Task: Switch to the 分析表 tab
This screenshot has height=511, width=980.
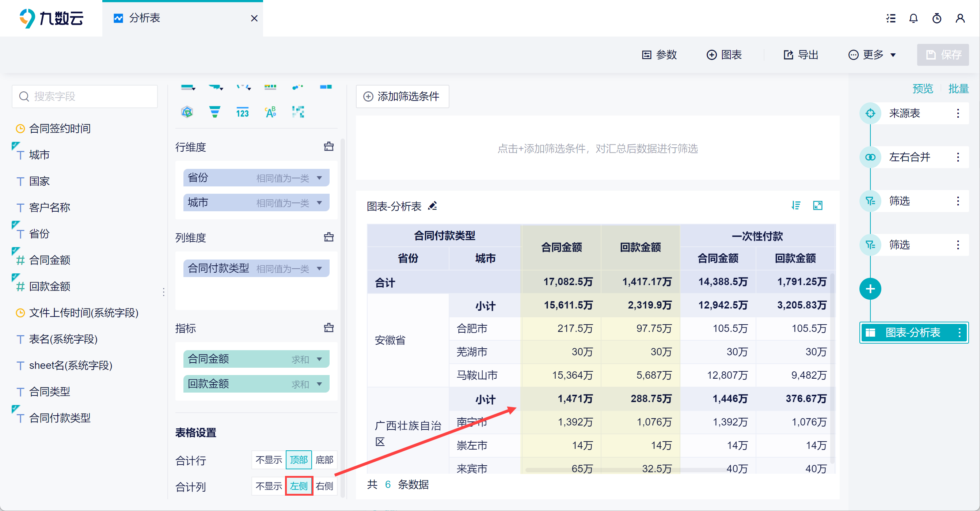Action: coord(145,18)
